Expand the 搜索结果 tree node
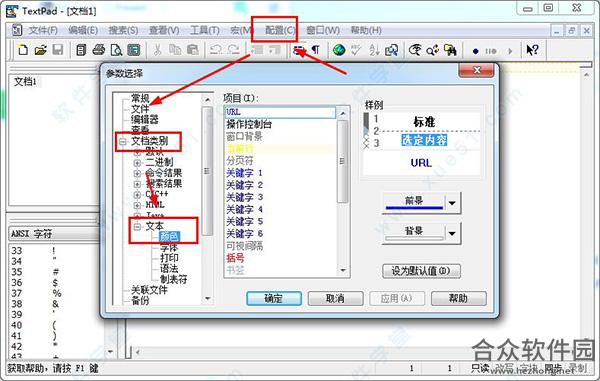Screen dimensions: 600x381 (137, 184)
